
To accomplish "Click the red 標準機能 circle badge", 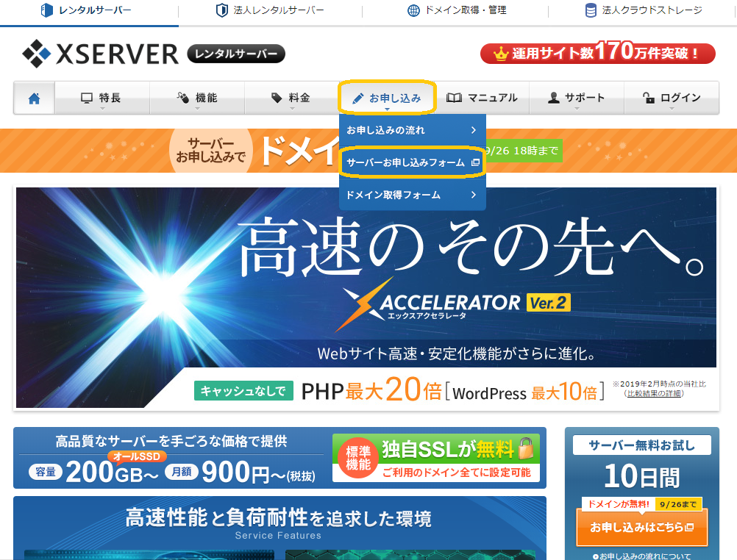I will (x=358, y=459).
